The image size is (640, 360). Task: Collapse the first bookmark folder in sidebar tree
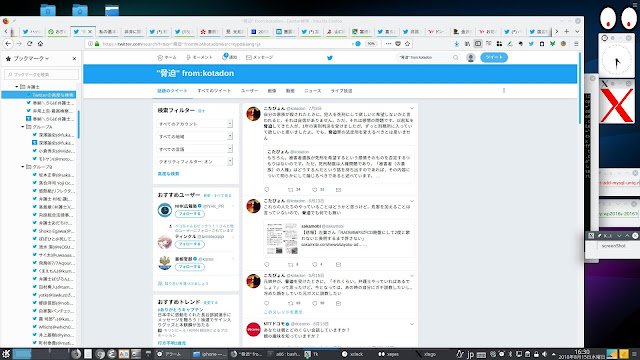click(17, 87)
